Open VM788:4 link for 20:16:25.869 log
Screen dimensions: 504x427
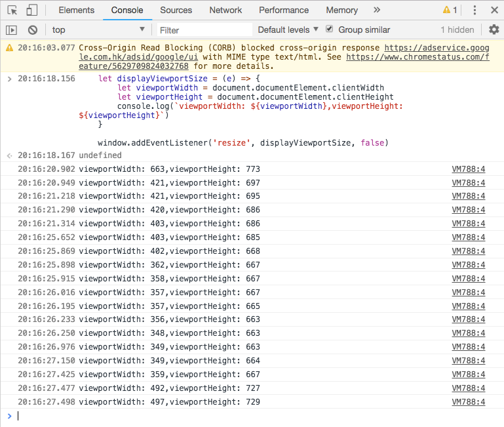coord(469,251)
